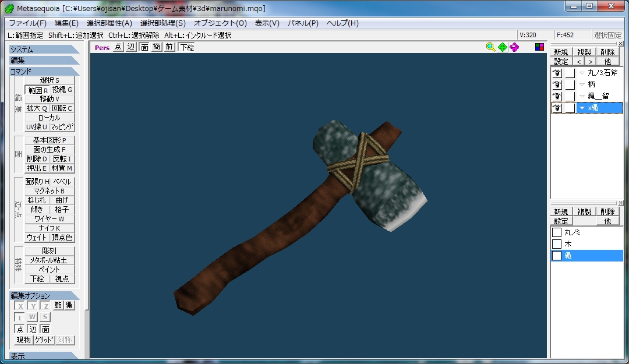This screenshot has height=364, width=629.
Task: Select the 投縄 G lasso command
Action: pyautogui.click(x=62, y=90)
